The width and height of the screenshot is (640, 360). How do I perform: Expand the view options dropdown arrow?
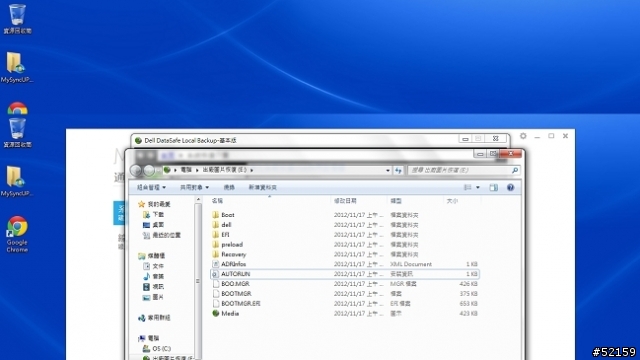pyautogui.click(x=478, y=187)
